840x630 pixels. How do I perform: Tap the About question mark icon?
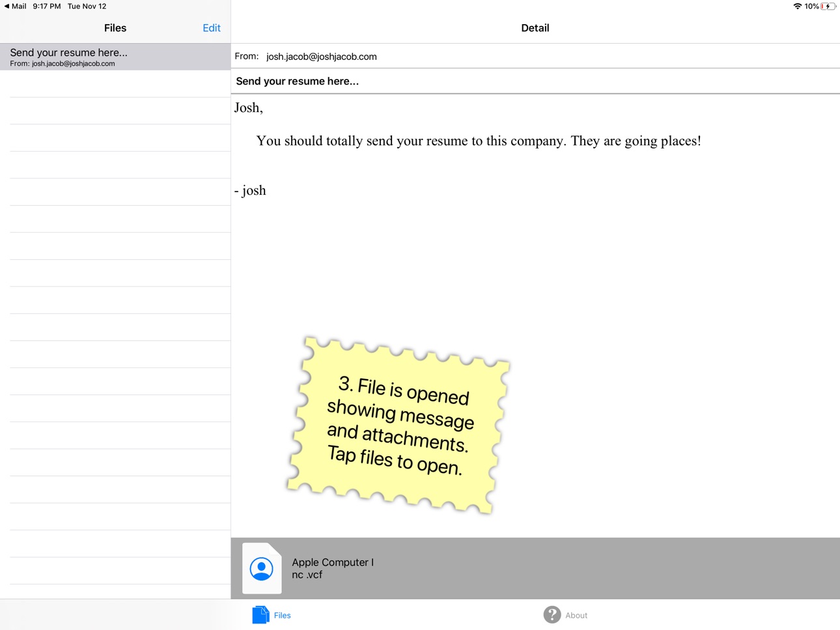coord(552,614)
